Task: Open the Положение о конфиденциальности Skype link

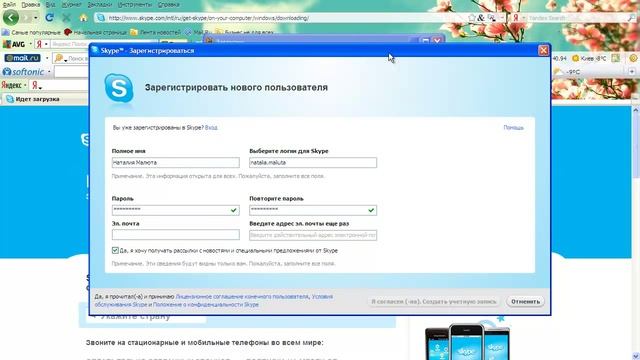Action: coord(206,304)
